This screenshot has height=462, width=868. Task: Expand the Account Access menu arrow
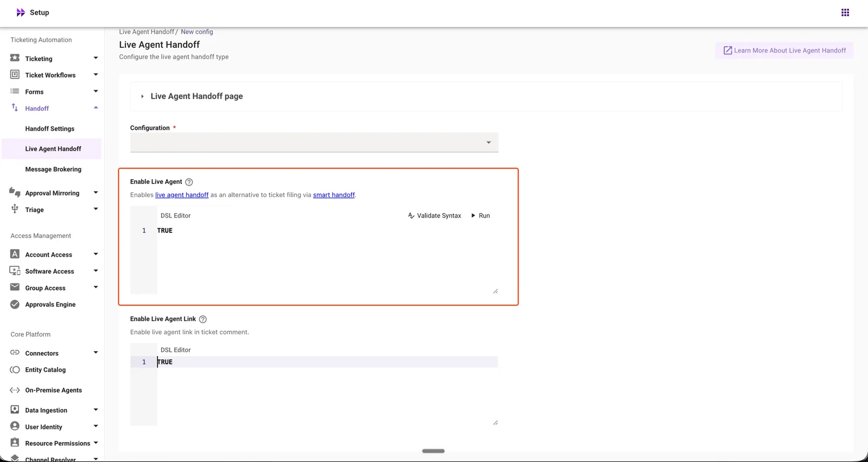pyautogui.click(x=95, y=254)
